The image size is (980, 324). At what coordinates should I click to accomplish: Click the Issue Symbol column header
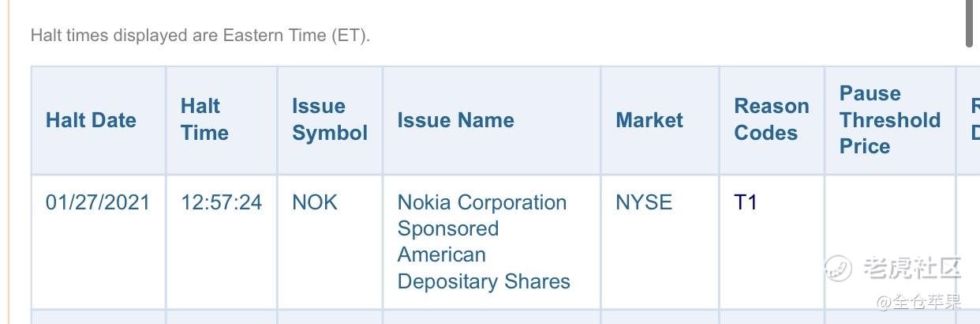coord(330,120)
